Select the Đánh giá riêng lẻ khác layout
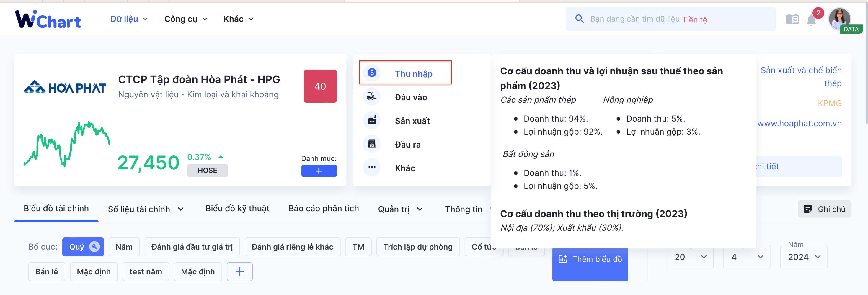The width and height of the screenshot is (868, 295). coord(293,247)
